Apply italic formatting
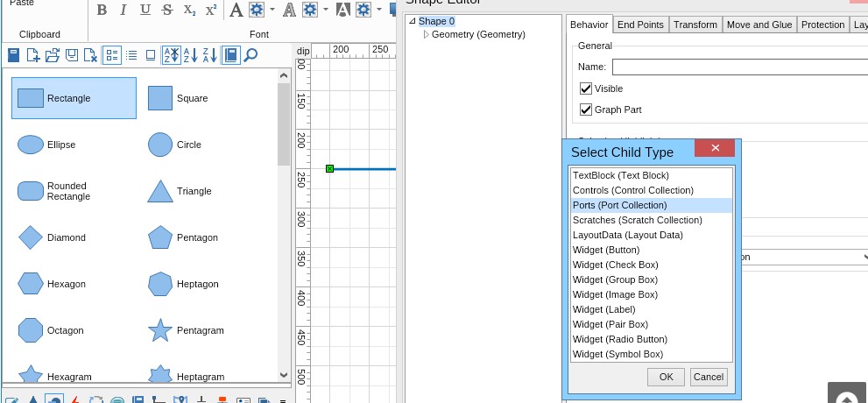This screenshot has height=403, width=868. pos(123,11)
